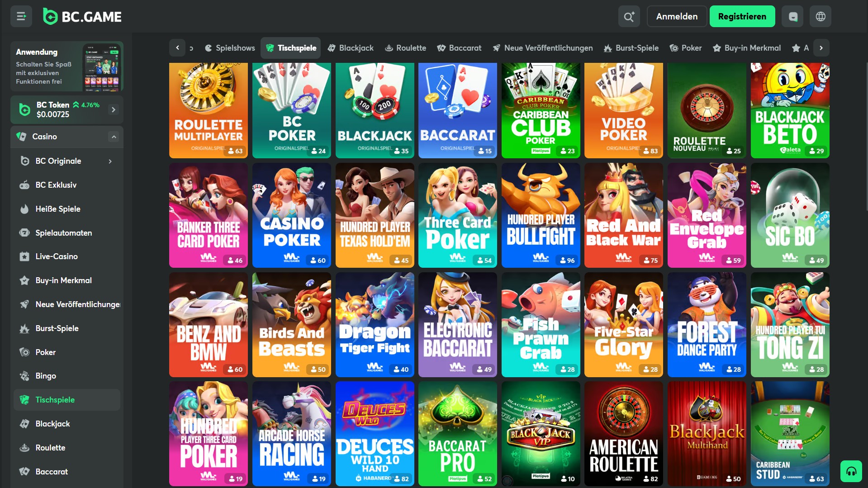Select Live-Casino from the sidebar
Viewport: 868px width, 488px height.
tap(56, 256)
